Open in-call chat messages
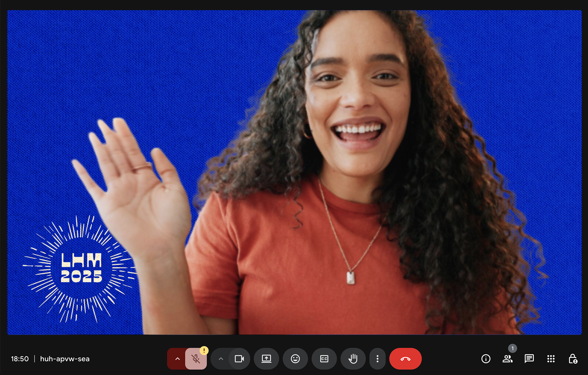Image resolution: width=588 pixels, height=375 pixels. pyautogui.click(x=529, y=359)
